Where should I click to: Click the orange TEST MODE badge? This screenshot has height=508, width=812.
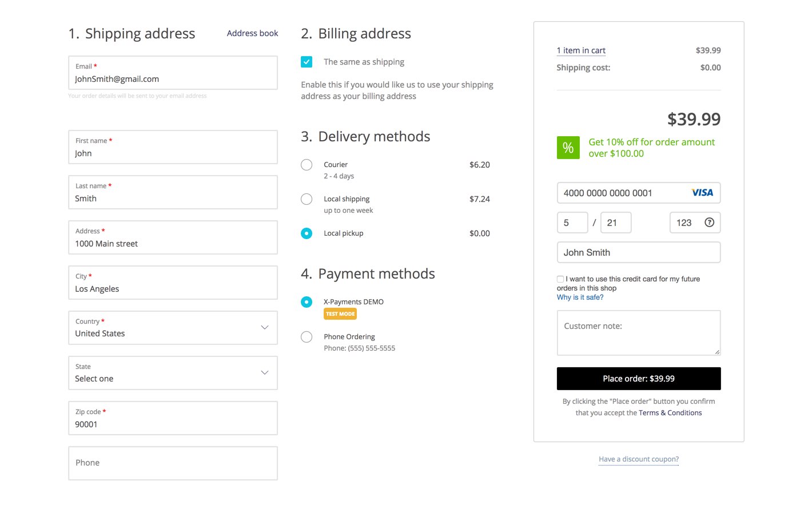[x=340, y=313]
